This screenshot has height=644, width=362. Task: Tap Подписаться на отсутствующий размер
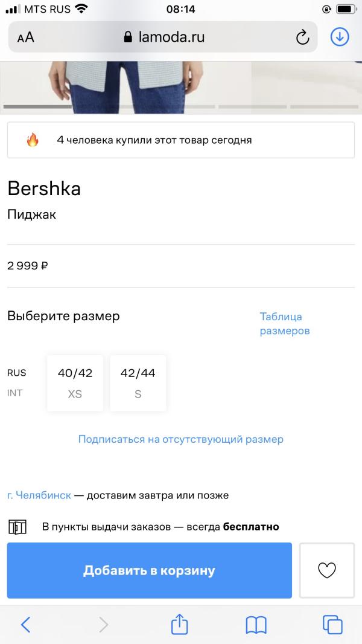click(x=180, y=439)
